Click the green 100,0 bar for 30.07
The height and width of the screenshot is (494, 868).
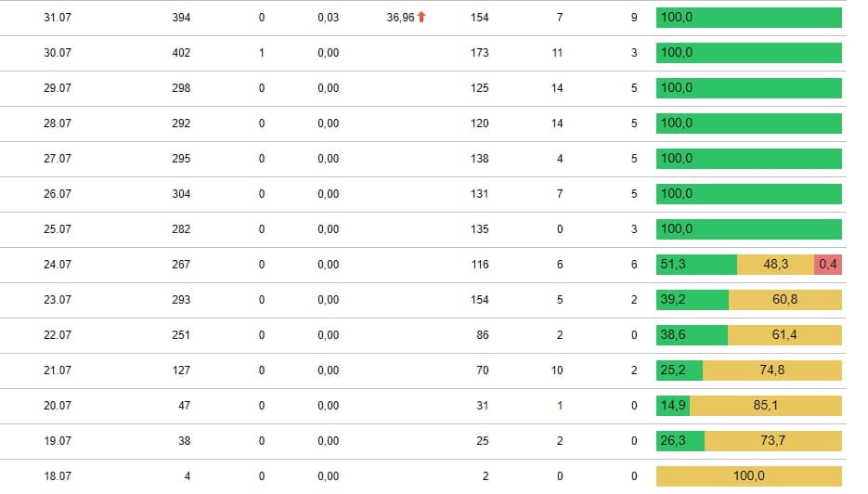click(x=749, y=53)
